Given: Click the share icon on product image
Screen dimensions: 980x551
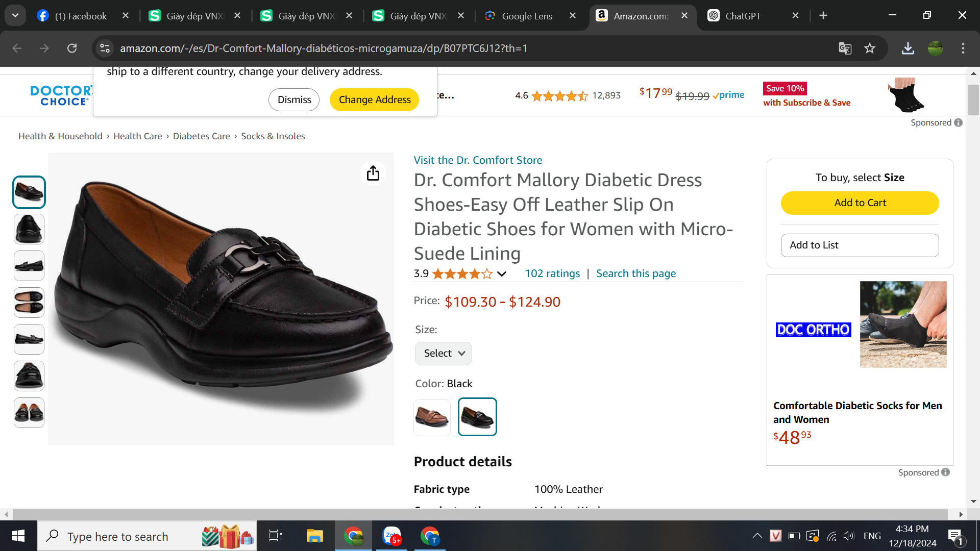Looking at the screenshot, I should (373, 173).
